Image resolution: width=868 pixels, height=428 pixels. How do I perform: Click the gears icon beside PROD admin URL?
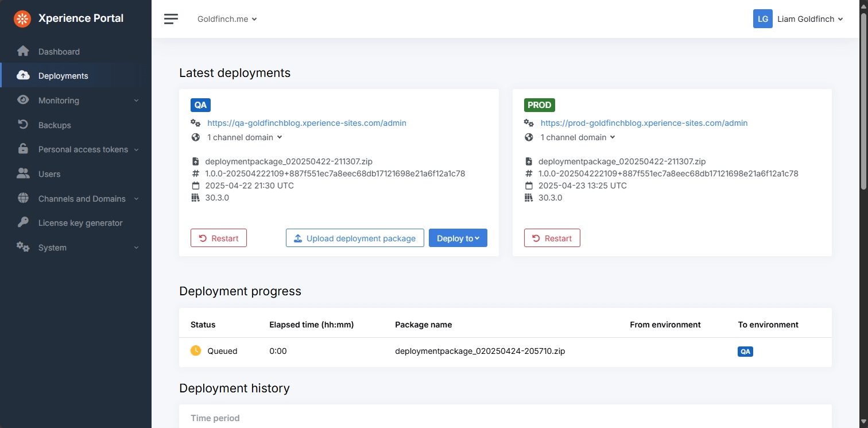pyautogui.click(x=529, y=123)
